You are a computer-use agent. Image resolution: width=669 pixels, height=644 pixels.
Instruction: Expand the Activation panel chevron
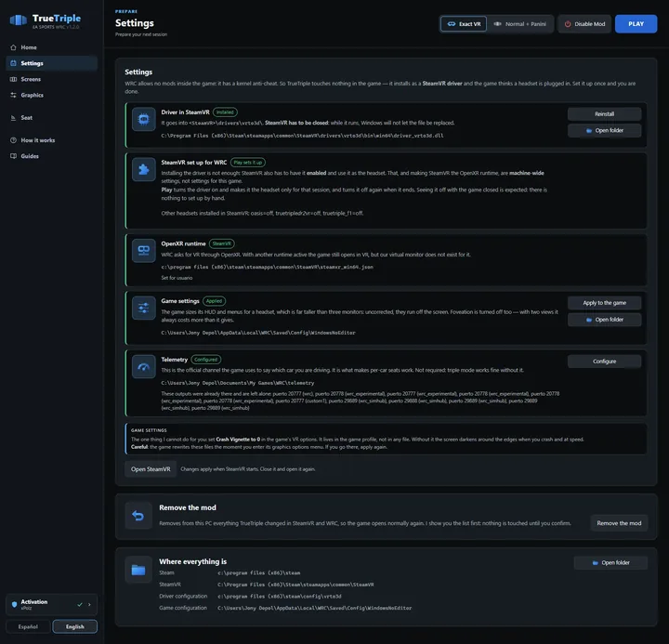click(89, 604)
